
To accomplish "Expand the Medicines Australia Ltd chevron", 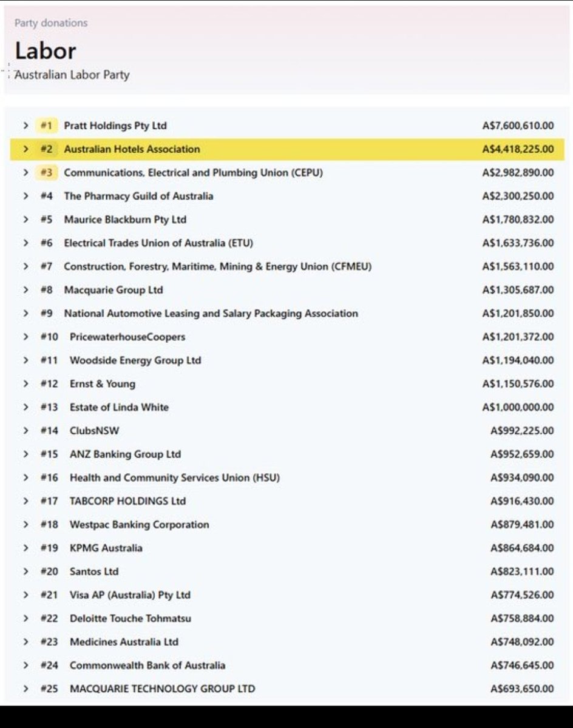I will 25,642.
